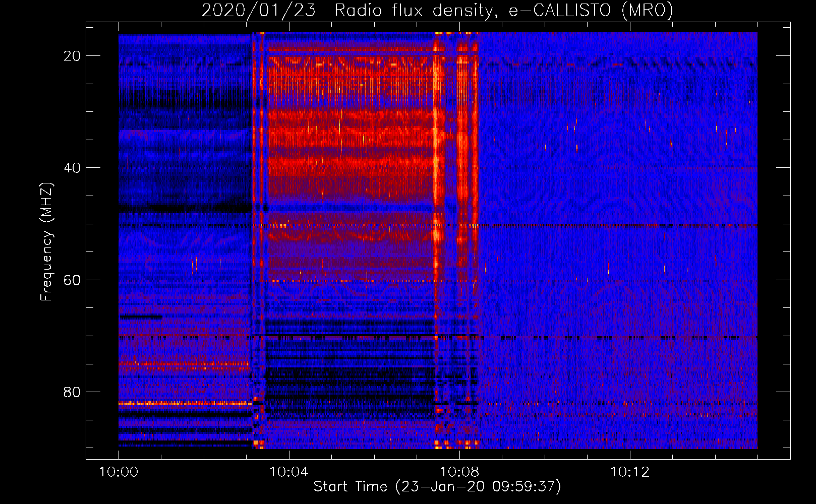The width and height of the screenshot is (816, 504).
Task: Click the plot title "2020/01/23 Radio flux density, e-CALLISTO (MRO)"
Action: 437,11
